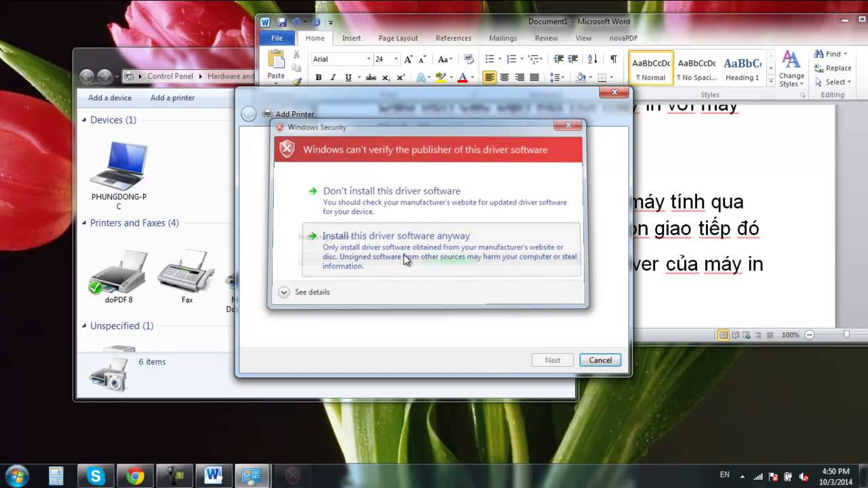Switch to the Mailings tab
Viewport: 868px width, 488px height.
click(503, 38)
